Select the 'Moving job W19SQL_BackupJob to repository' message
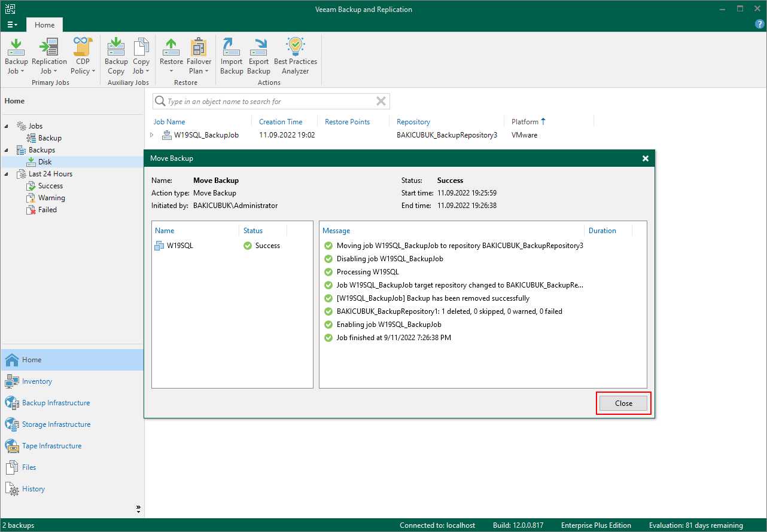Viewport: 767px width, 532px height. coord(460,246)
